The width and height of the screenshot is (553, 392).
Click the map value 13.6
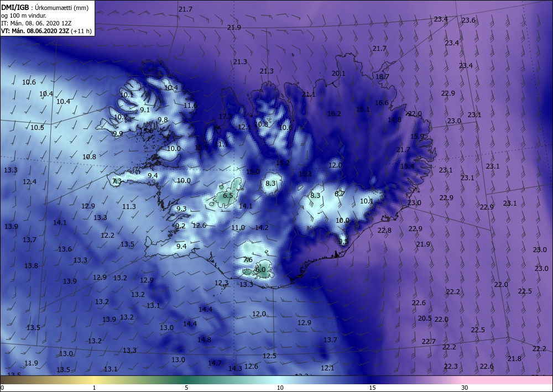[65, 249]
